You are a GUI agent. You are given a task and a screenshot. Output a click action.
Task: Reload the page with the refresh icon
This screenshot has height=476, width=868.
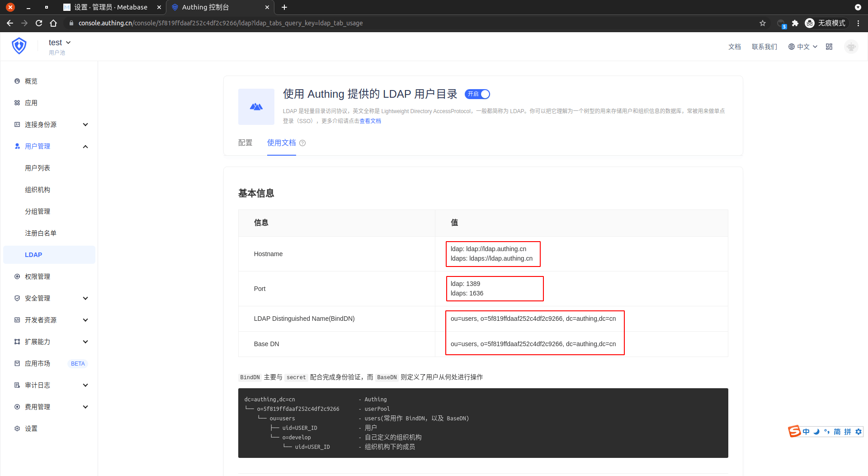pos(39,23)
